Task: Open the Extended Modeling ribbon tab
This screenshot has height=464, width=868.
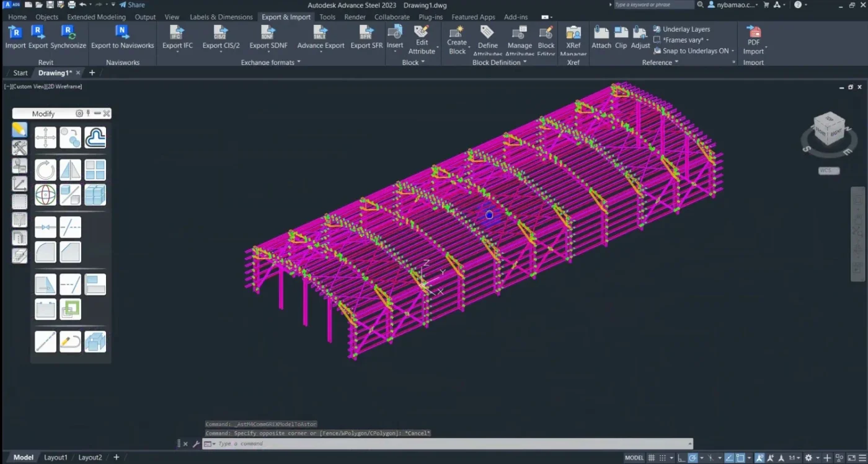Action: click(x=96, y=17)
